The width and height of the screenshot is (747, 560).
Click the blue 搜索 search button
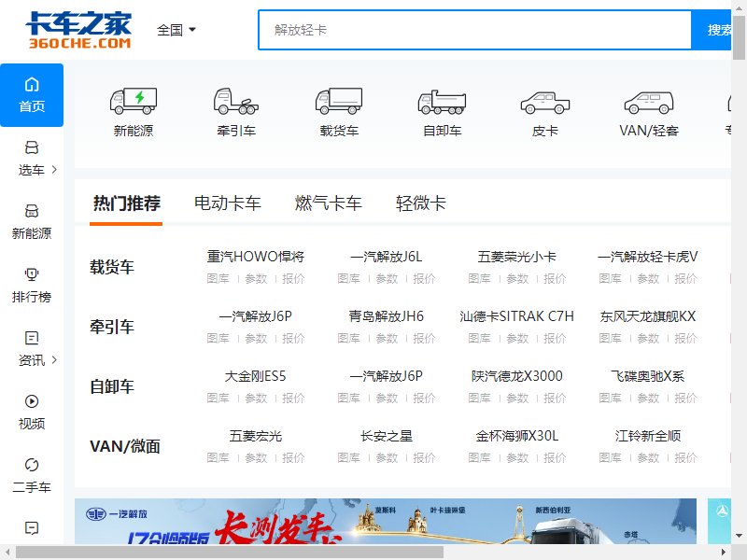pyautogui.click(x=711, y=30)
